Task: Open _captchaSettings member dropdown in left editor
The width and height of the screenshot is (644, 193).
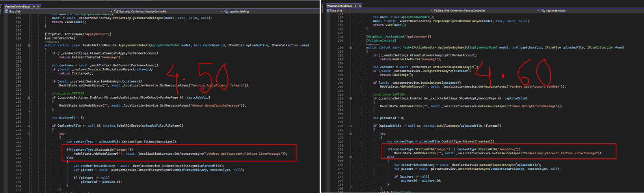Action: [271, 11]
